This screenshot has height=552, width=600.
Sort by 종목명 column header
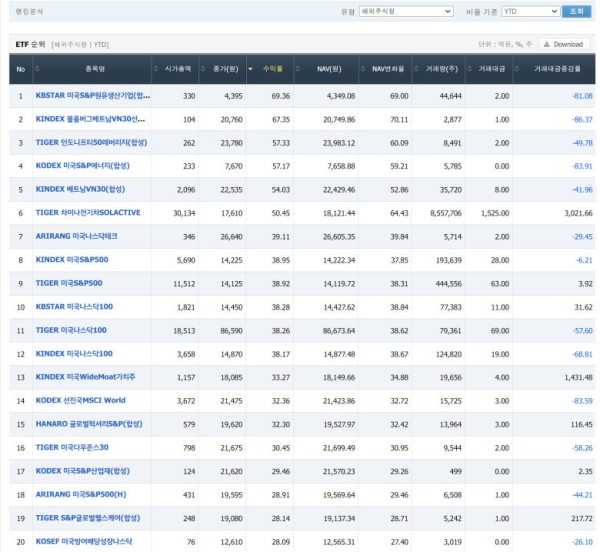pos(95,69)
